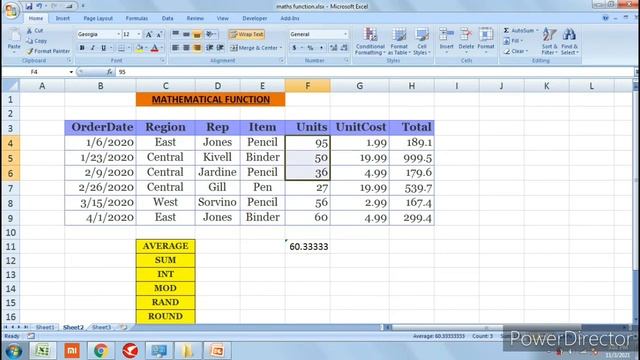Select column F header
This screenshot has height=360, width=640.
coord(307,86)
